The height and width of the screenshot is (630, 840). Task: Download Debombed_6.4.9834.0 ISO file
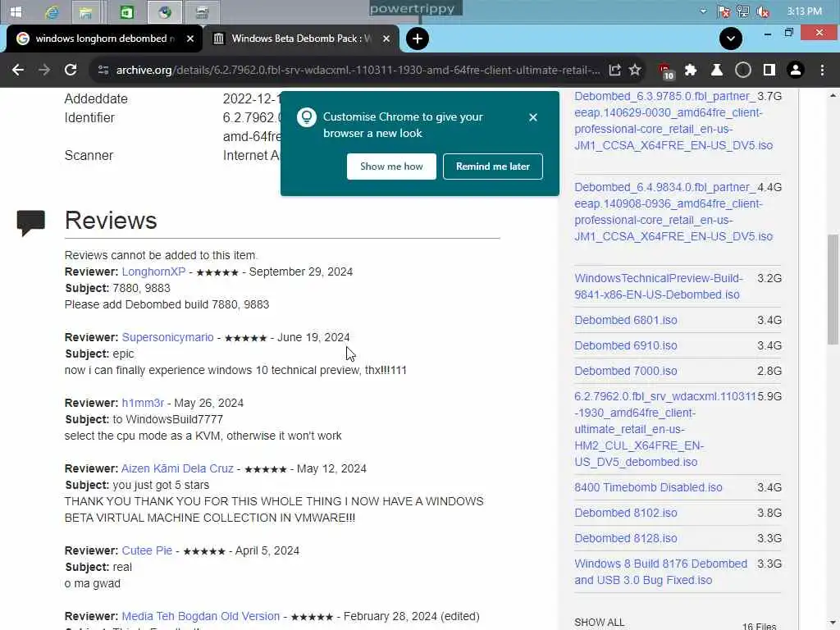[673, 212]
